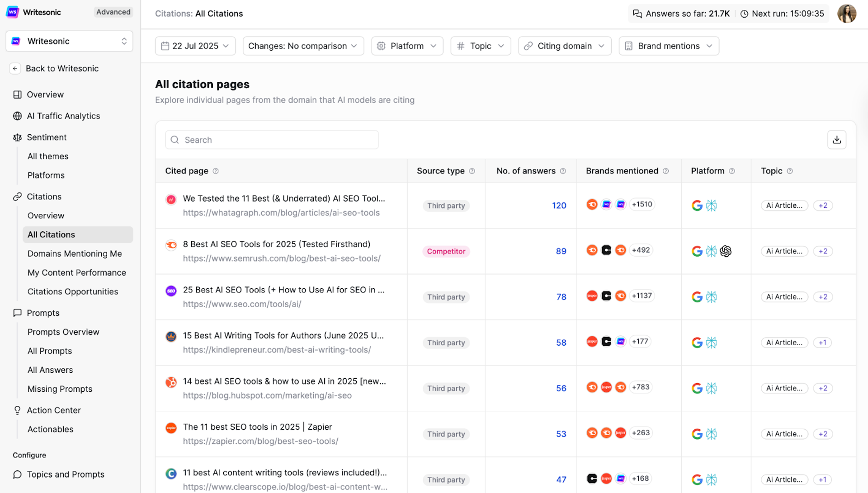The height and width of the screenshot is (493, 868).
Task: Go to My Content Performance
Action: (x=77, y=272)
